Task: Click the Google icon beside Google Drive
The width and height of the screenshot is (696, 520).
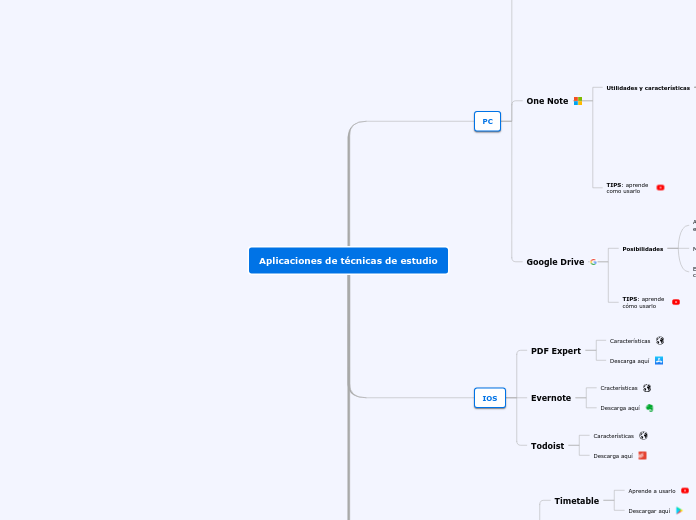Action: (x=593, y=262)
